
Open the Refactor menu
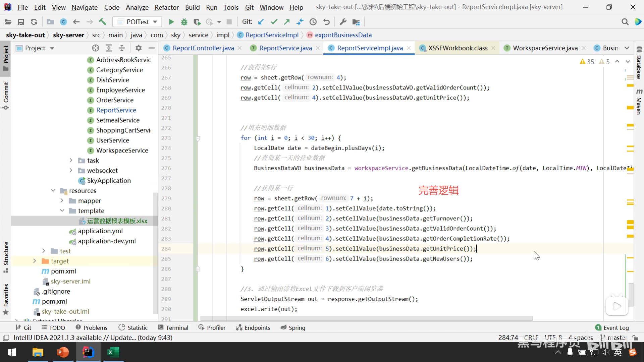pos(166,7)
